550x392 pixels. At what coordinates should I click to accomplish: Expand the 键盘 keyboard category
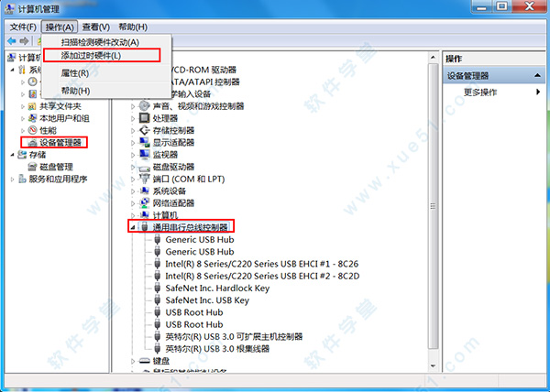coord(134,362)
